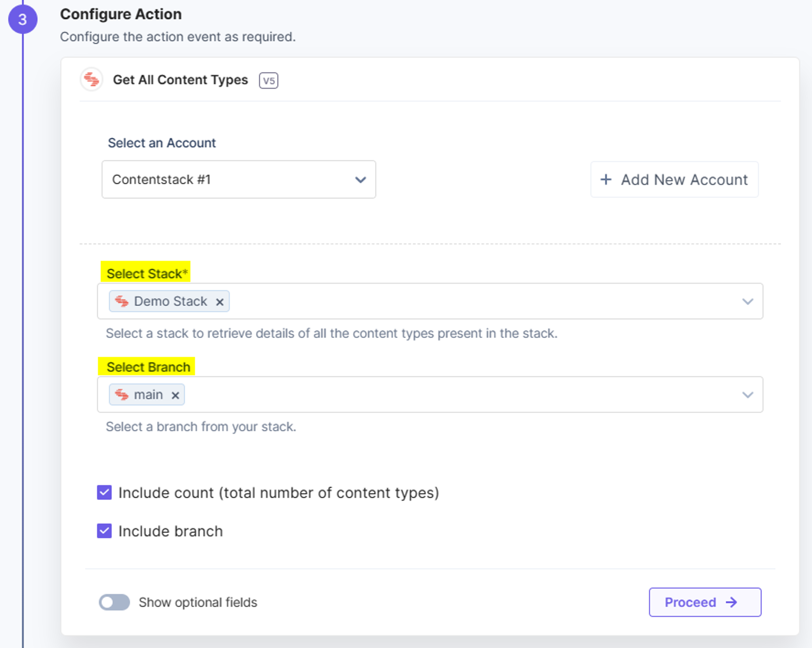The width and height of the screenshot is (812, 648).
Task: Click the Contentstack icon in the main tag
Action: coord(122,395)
